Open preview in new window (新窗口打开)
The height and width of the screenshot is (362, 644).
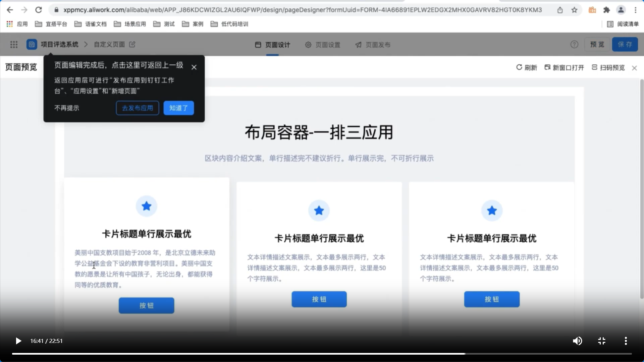coord(564,68)
